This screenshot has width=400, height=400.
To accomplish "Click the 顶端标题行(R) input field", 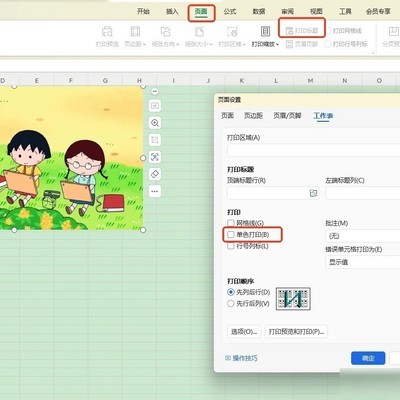I will (x=273, y=193).
